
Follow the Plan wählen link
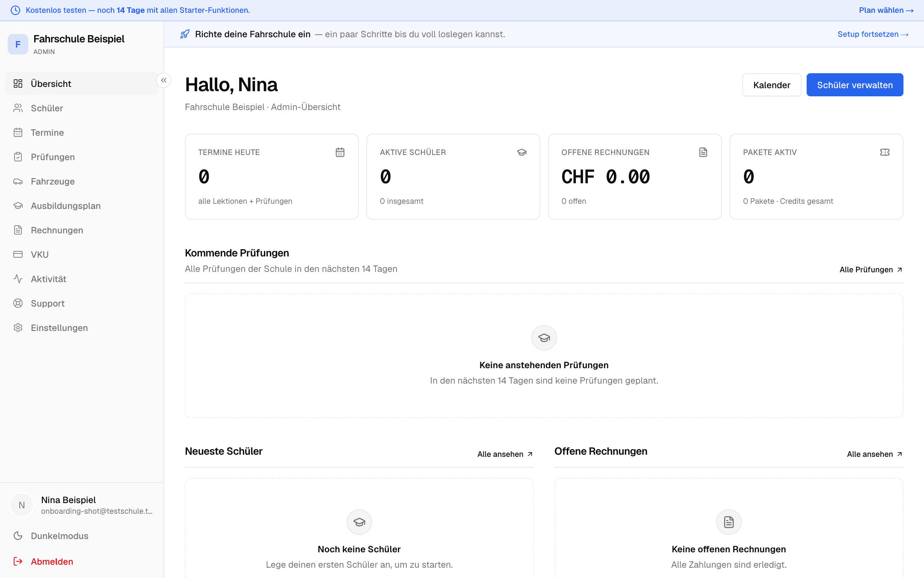[x=886, y=10]
